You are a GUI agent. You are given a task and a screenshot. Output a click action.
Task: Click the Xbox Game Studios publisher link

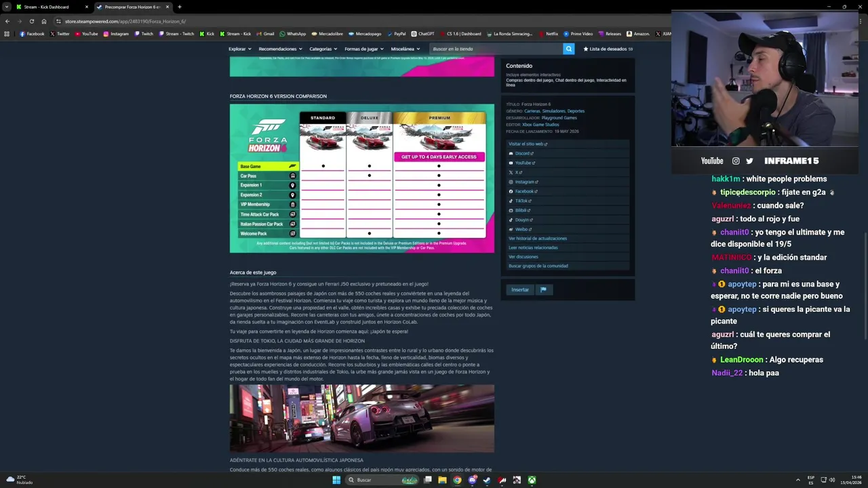point(540,125)
